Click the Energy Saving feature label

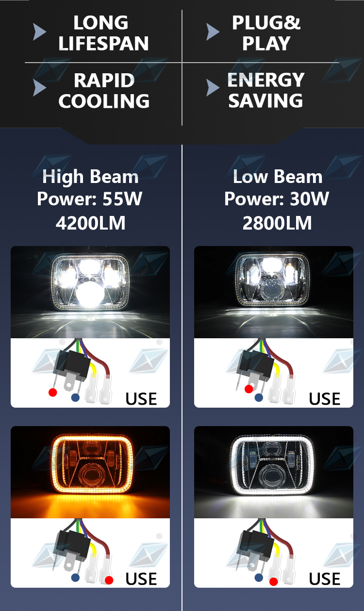(266, 90)
